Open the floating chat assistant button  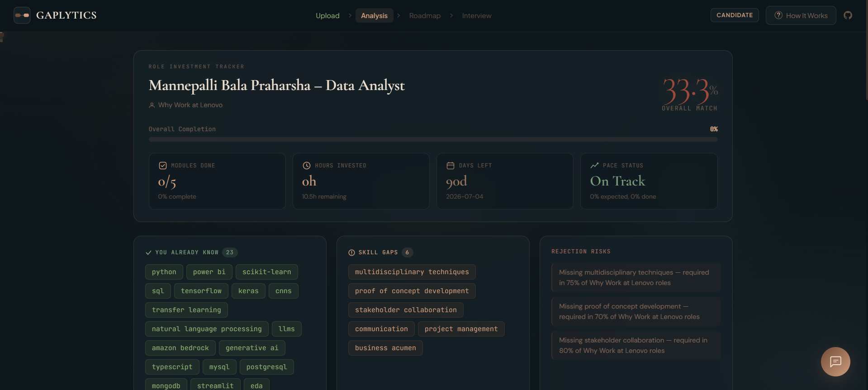pyautogui.click(x=835, y=361)
